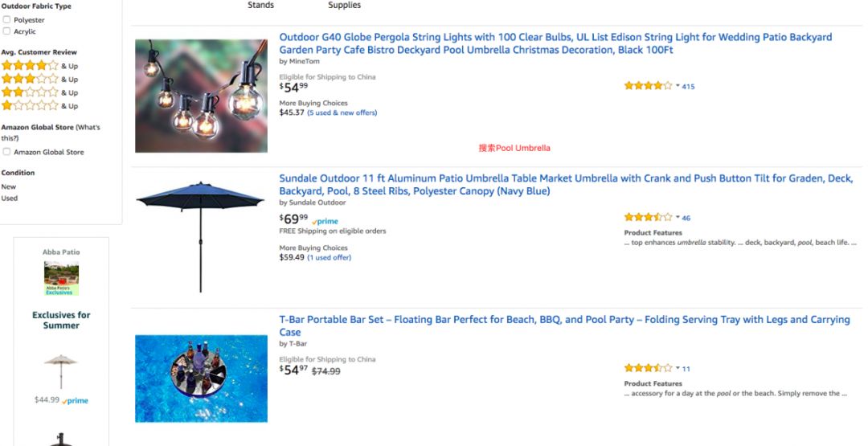Check the Polyester fabric checkbox

pyautogui.click(x=6, y=20)
